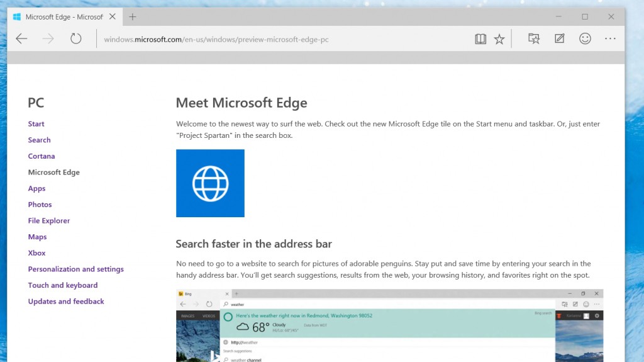Click the Refresh page icon

[76, 39]
